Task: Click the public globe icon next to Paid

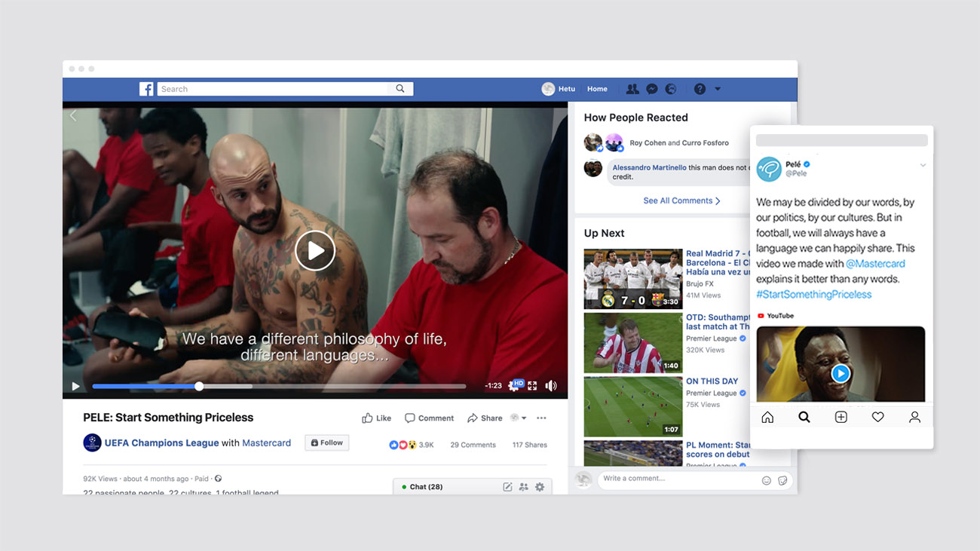Action: [x=219, y=479]
